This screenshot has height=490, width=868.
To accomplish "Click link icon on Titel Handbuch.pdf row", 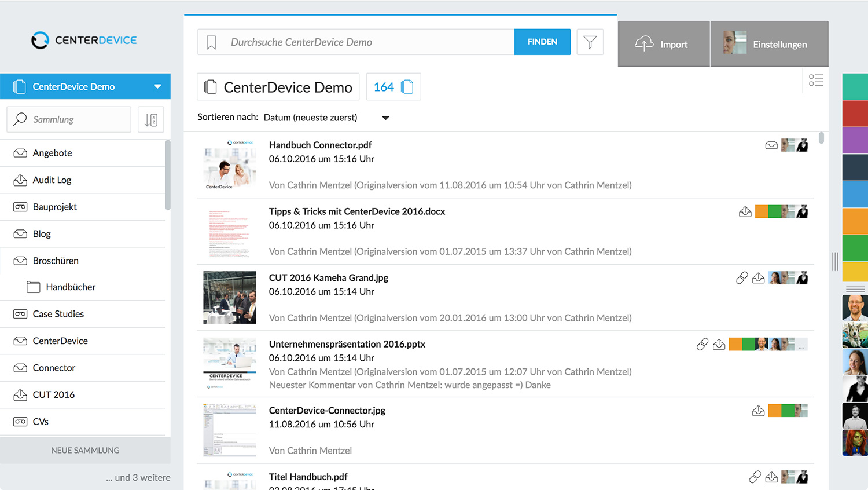I will [755, 477].
